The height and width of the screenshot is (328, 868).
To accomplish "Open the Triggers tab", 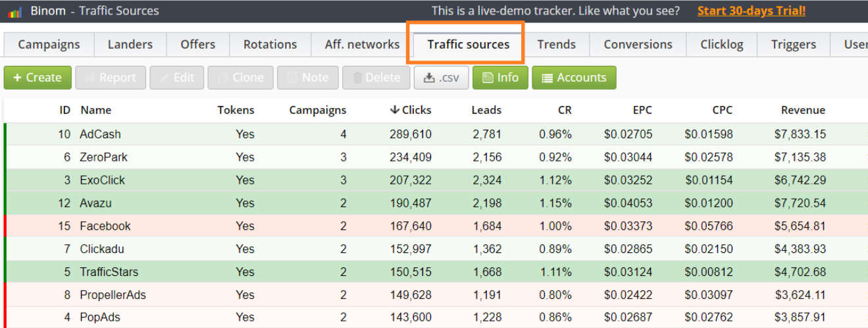I will (794, 44).
